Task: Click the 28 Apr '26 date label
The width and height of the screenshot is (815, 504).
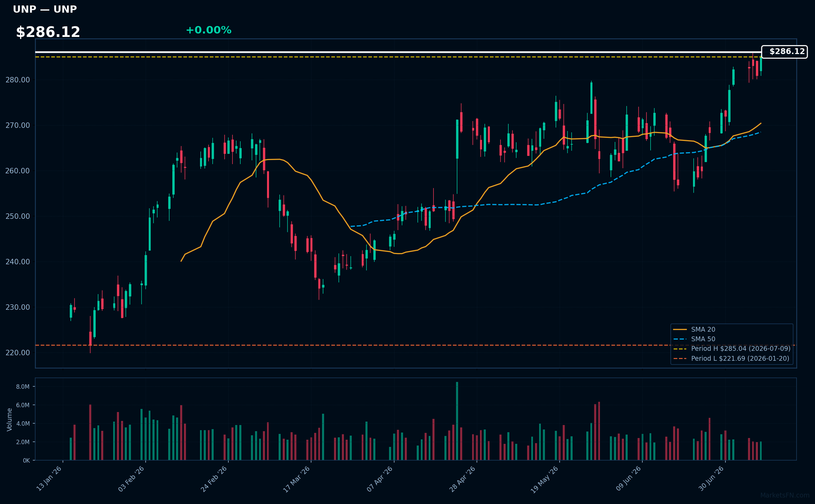Action: click(x=463, y=479)
